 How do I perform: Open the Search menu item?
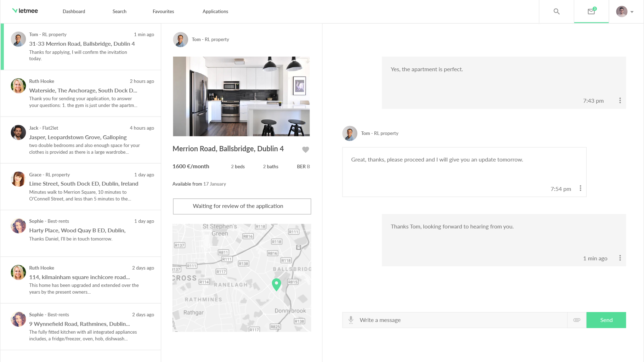pyautogui.click(x=119, y=11)
